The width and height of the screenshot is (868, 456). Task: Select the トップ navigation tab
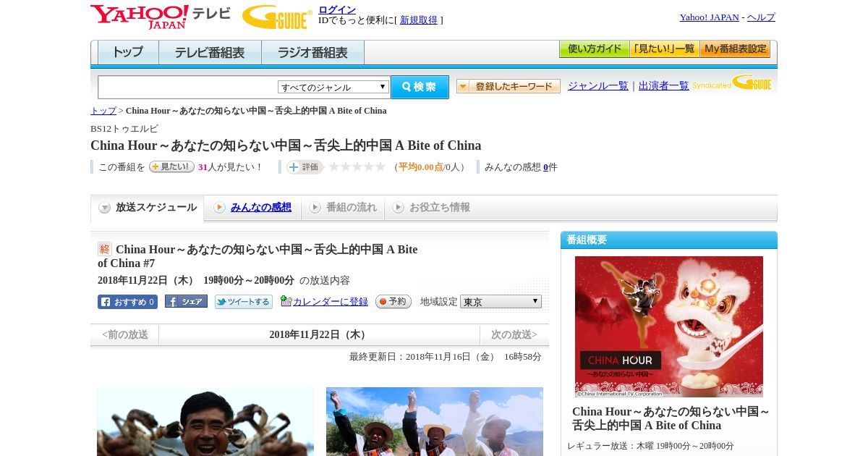tap(128, 53)
